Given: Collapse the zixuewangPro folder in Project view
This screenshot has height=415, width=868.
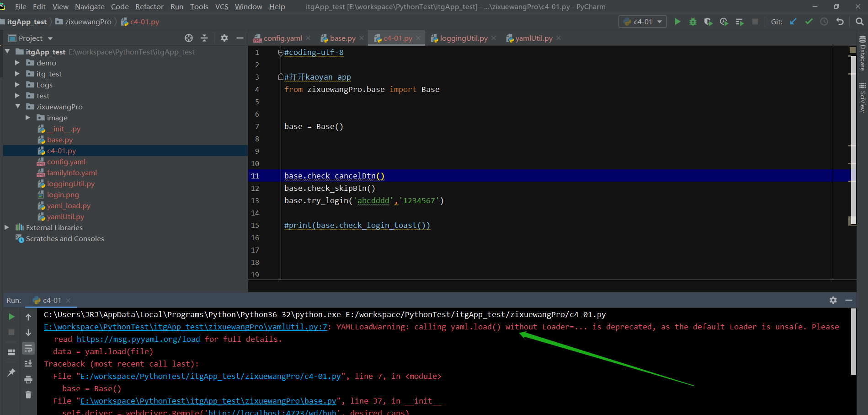Looking at the screenshot, I should click(18, 107).
